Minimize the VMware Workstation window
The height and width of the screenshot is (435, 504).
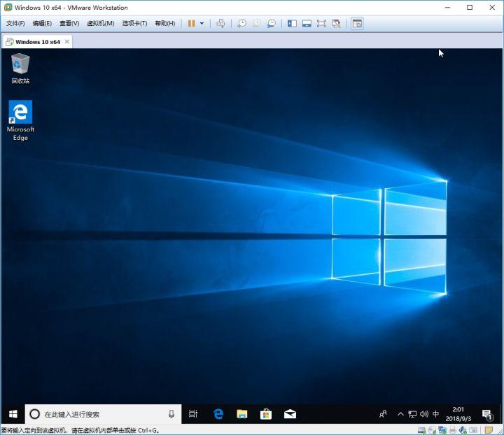point(447,8)
